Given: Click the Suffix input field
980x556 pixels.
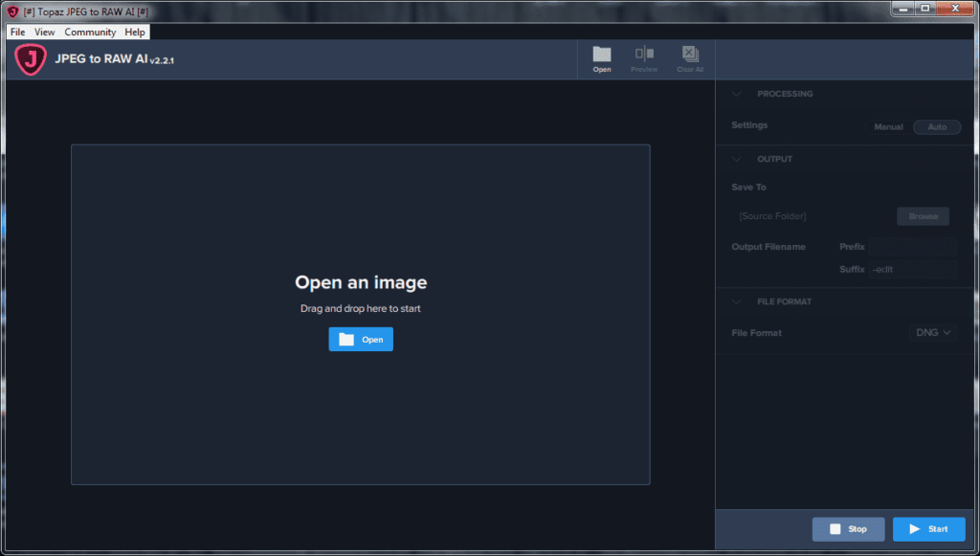Looking at the screenshot, I should pos(912,269).
